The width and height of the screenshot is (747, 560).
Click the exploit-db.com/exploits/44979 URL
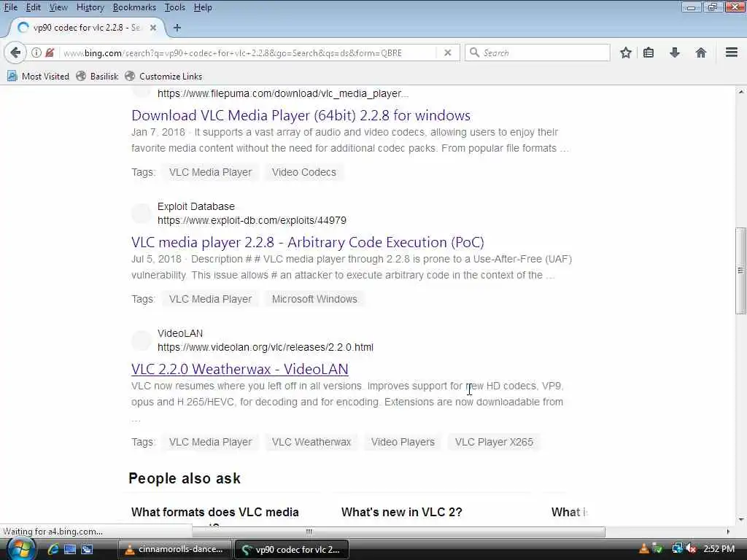[252, 220]
